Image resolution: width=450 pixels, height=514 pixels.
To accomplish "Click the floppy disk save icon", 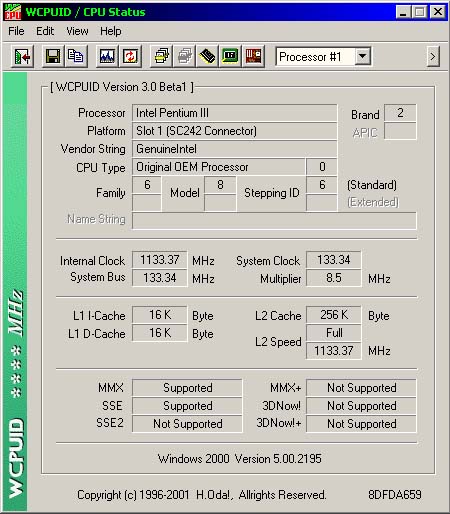I will [53, 56].
